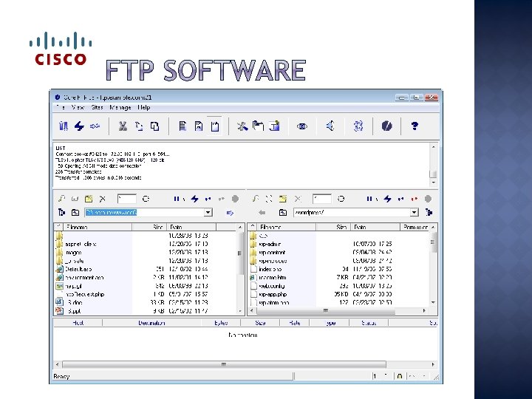The height and width of the screenshot is (399, 532).
Task: Open the Sites menu
Action: (97, 107)
